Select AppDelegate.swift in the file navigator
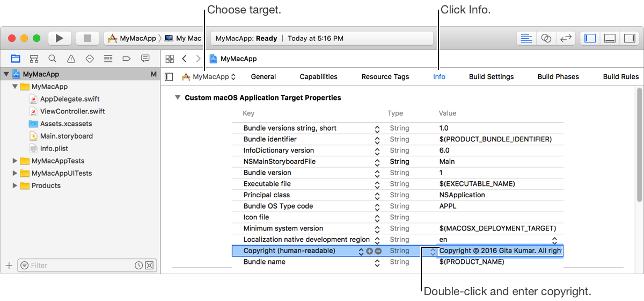The width and height of the screenshot is (644, 301). click(x=70, y=99)
